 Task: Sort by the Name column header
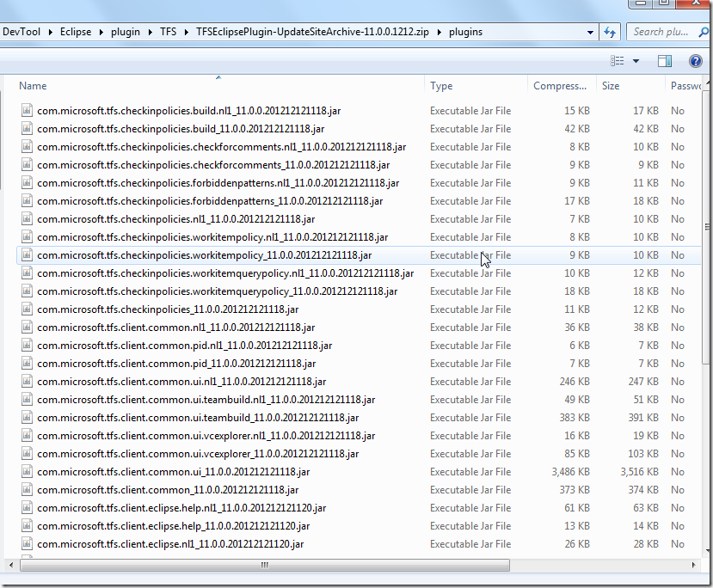click(33, 86)
